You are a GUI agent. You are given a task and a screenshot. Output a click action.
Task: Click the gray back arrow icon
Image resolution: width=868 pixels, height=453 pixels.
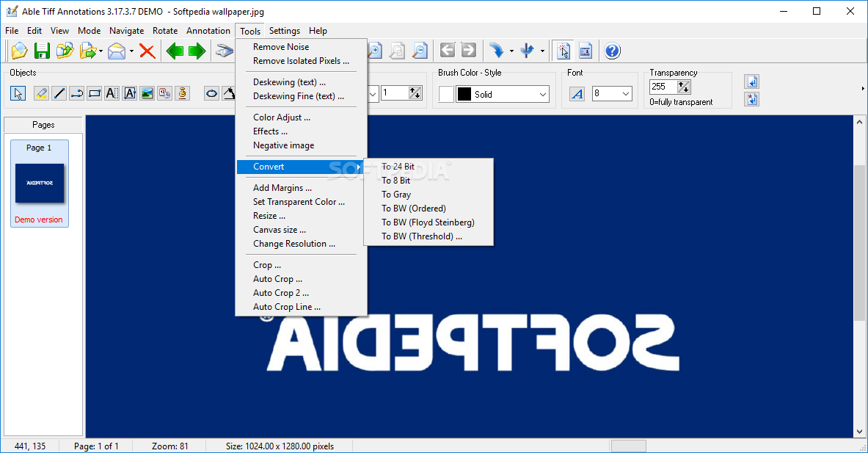click(x=448, y=51)
